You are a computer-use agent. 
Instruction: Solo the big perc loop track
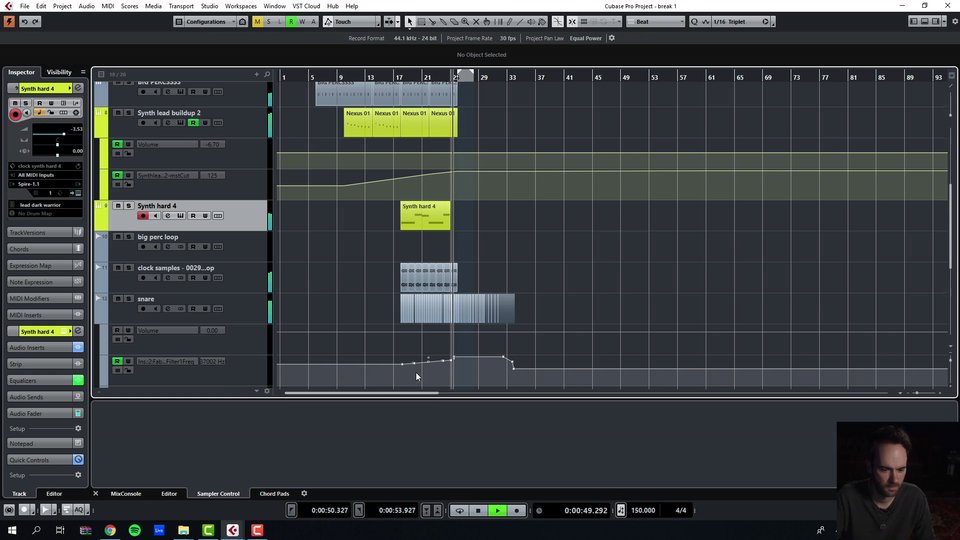pos(129,236)
